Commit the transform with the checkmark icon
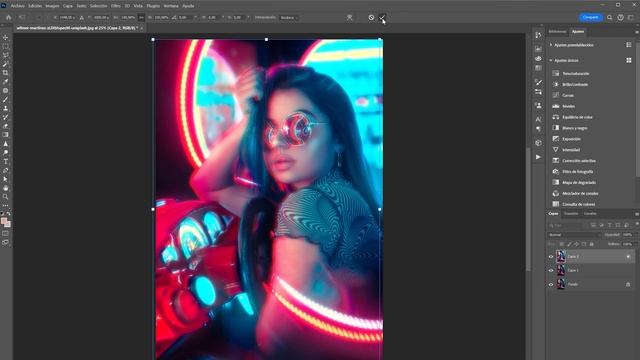640x360 pixels. 382,18
